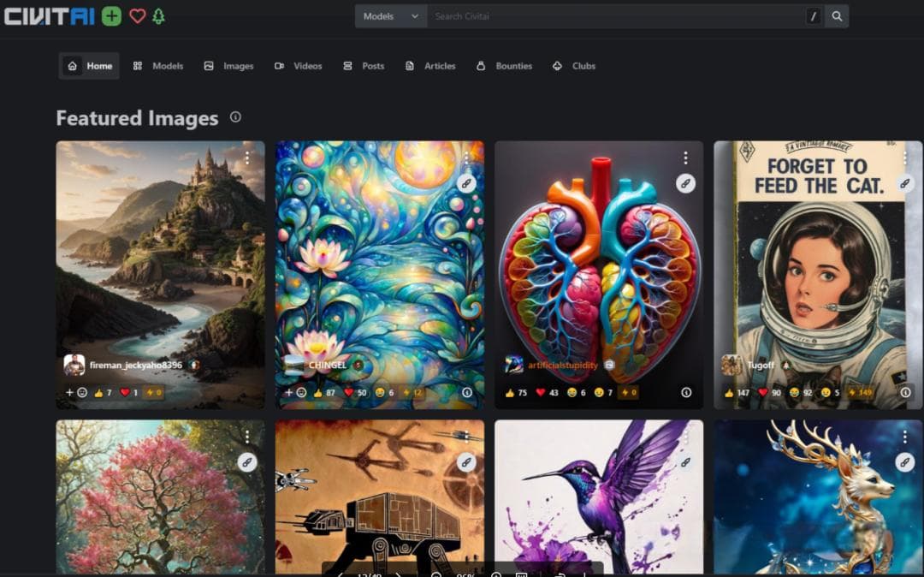Image resolution: width=924 pixels, height=577 pixels.
Task: Open the Images tab
Action: pos(228,66)
